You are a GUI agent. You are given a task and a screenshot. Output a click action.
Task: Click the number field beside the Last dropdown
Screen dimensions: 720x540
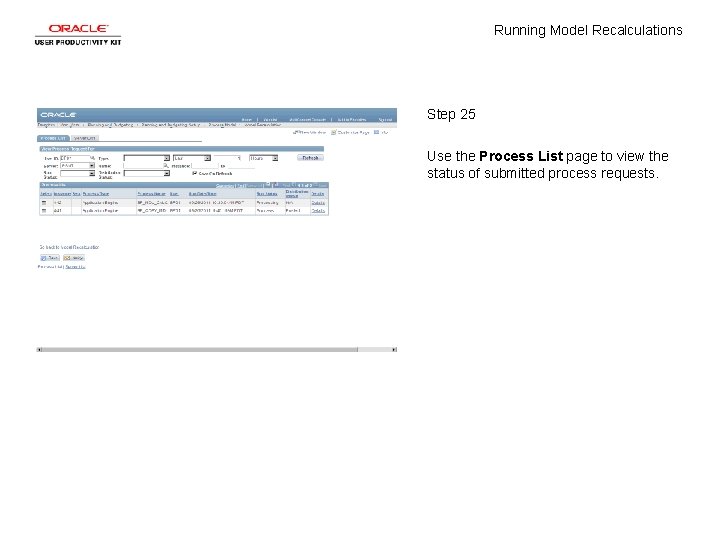[228, 158]
